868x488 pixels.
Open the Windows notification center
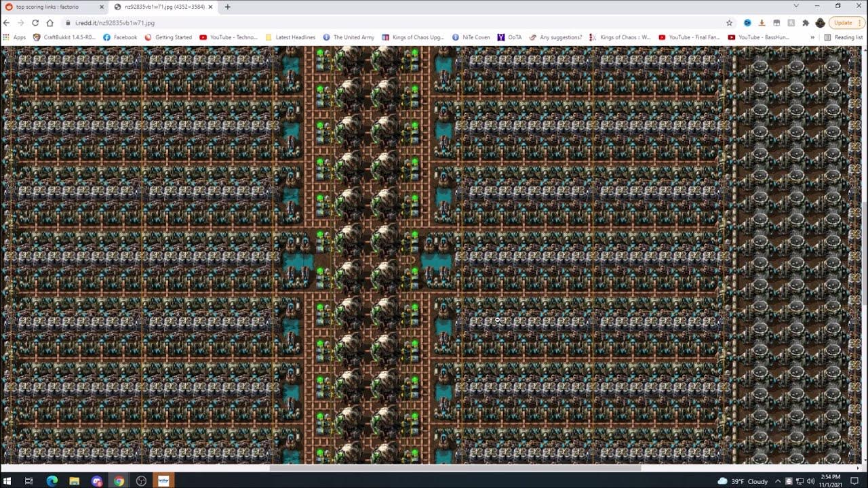[x=854, y=481]
